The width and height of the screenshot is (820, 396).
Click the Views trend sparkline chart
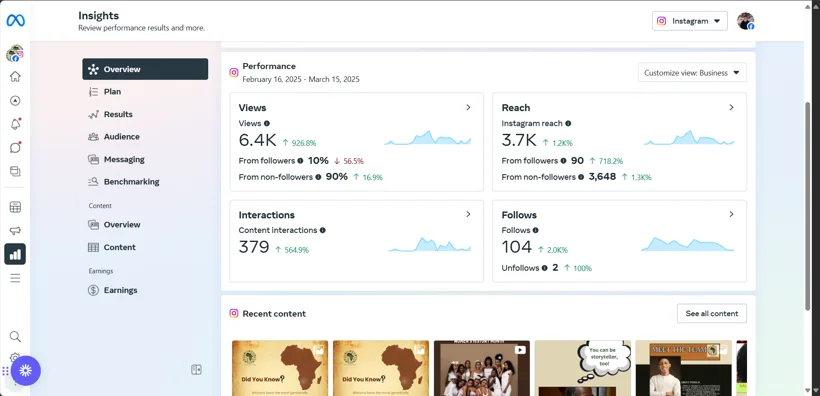point(428,138)
